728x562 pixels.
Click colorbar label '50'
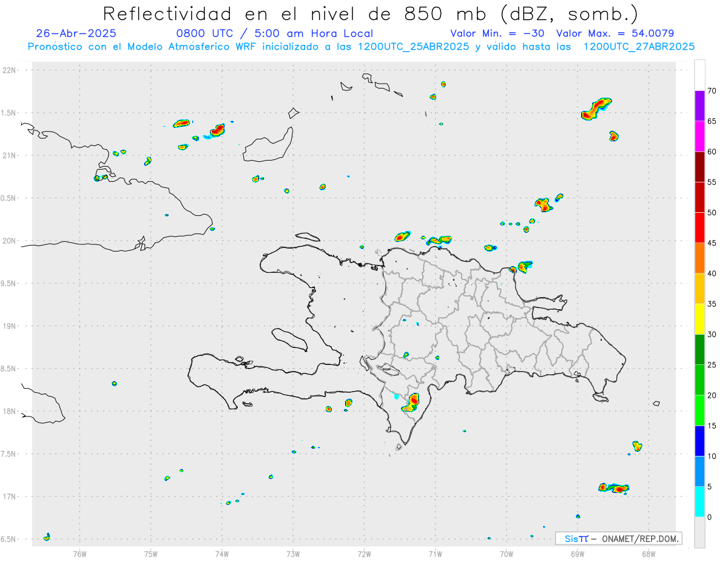click(712, 213)
